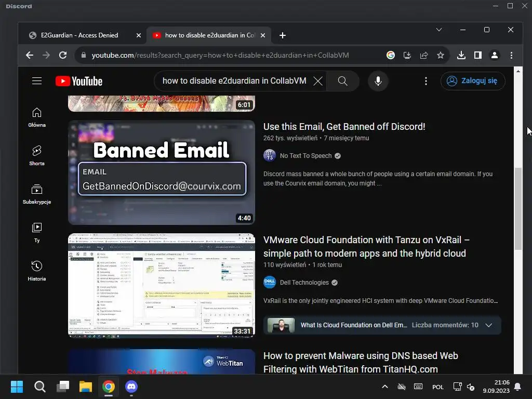Open File Explorer from the taskbar
This screenshot has width=532, height=399.
click(86, 387)
